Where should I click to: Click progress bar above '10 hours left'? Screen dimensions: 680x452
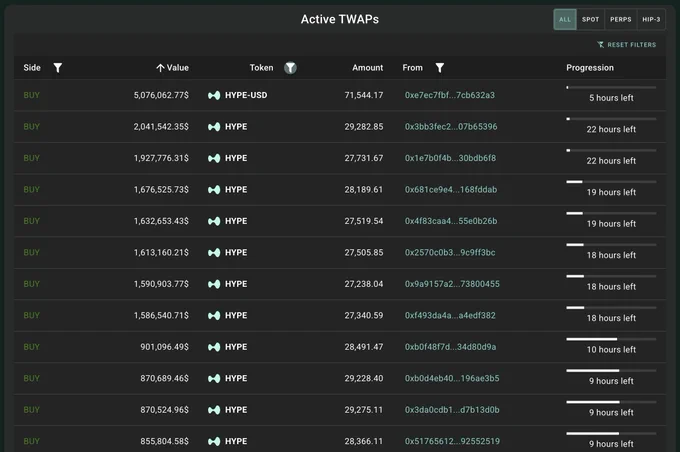(x=611, y=339)
